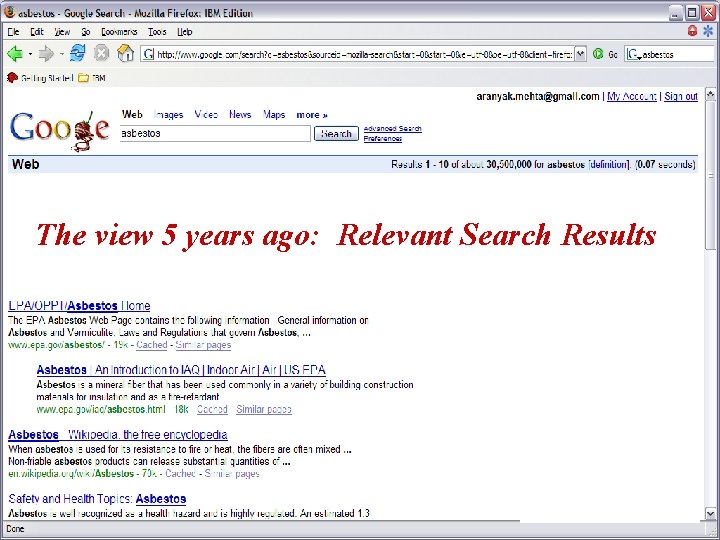Open the 'more »' search options
Viewport: 720px width, 540px height.
312,115
